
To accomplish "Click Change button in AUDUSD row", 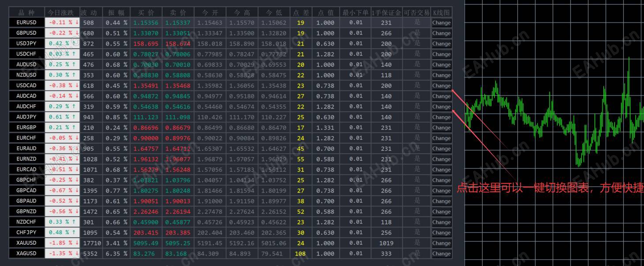I will pos(441,65).
